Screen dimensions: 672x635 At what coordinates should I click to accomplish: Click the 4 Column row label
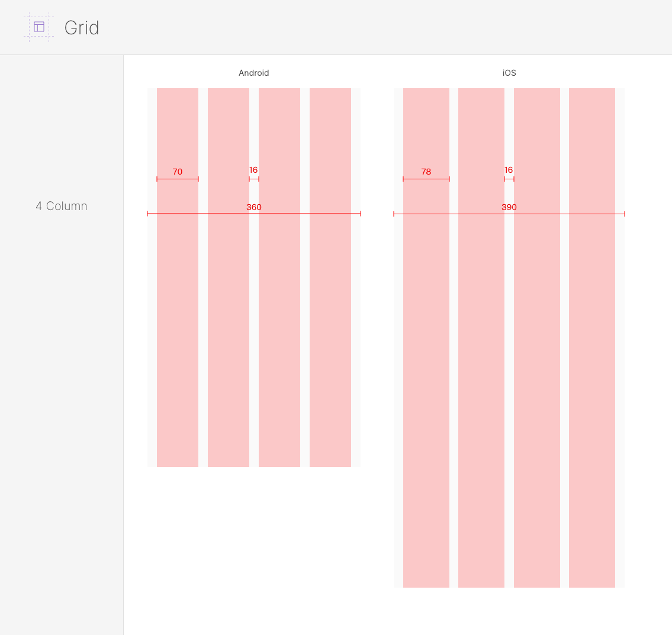coord(62,206)
